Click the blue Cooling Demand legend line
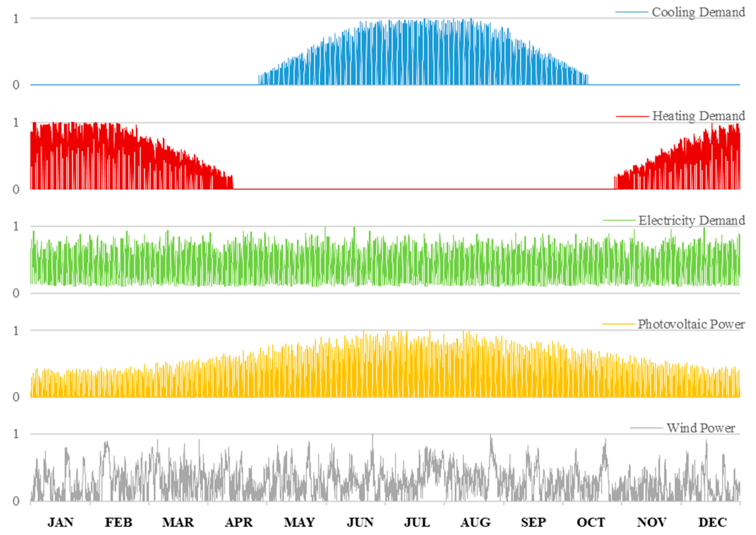Image resolution: width=756 pixels, height=535 pixels. 631,12
